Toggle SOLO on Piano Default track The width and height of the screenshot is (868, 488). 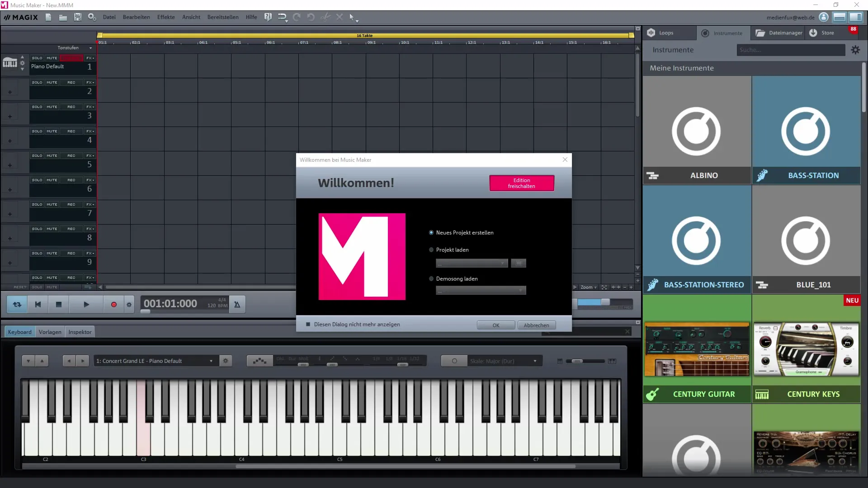[x=37, y=58]
